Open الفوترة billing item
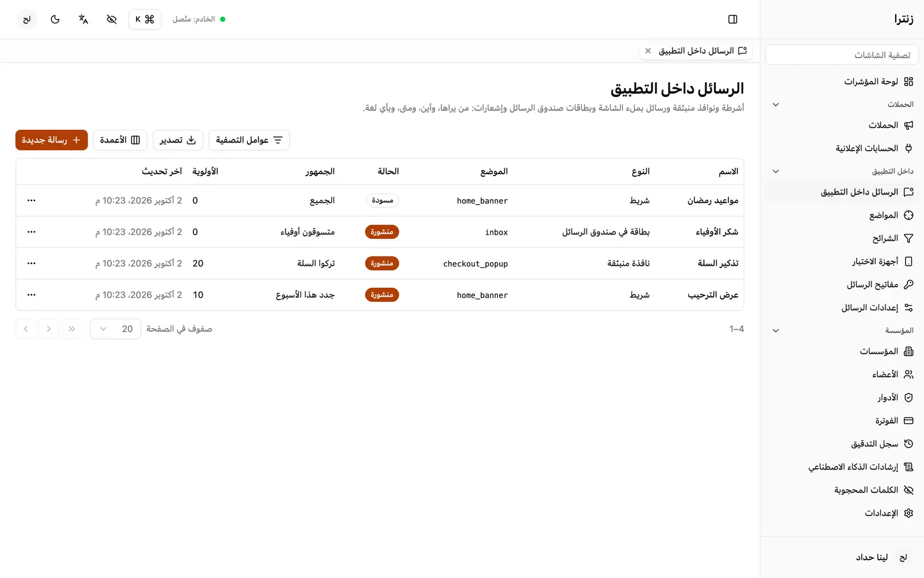 pyautogui.click(x=842, y=421)
